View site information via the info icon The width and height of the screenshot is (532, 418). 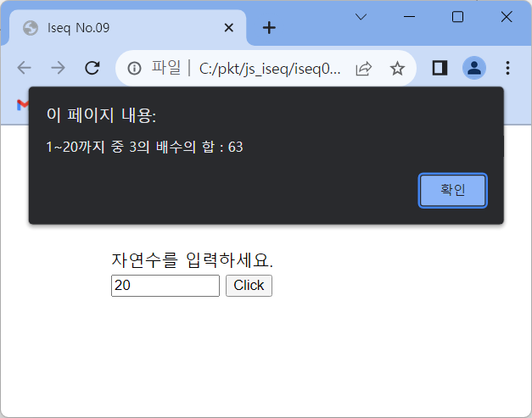pos(134,68)
